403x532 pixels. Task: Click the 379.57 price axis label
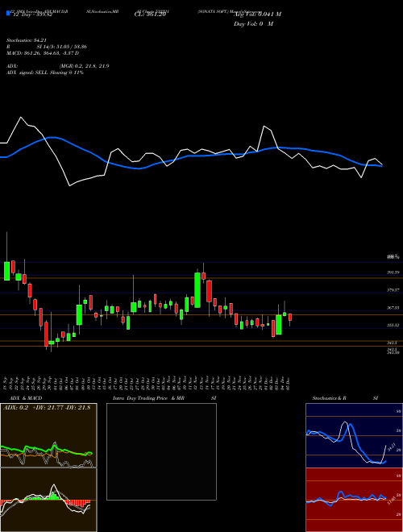[393, 290]
